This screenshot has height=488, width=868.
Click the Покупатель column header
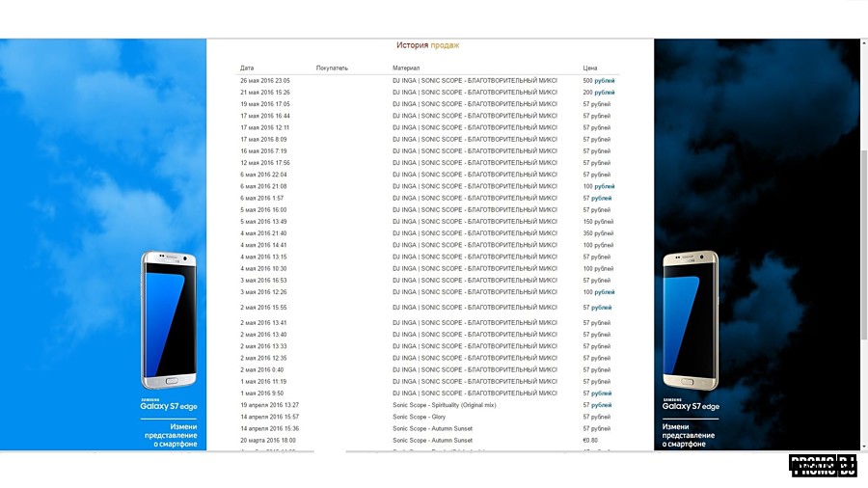coord(332,68)
